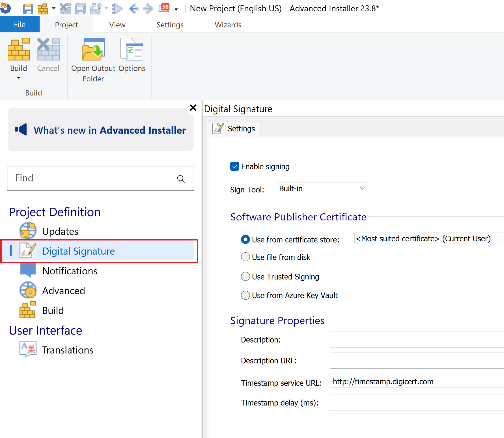Click into the Description URL input field

[x=417, y=361]
